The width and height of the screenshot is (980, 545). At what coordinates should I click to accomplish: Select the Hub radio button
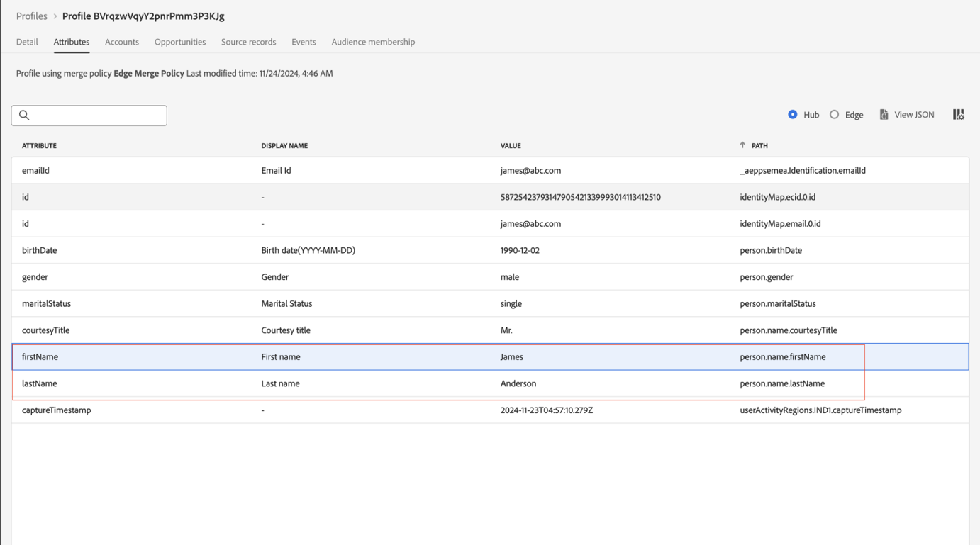(x=792, y=114)
